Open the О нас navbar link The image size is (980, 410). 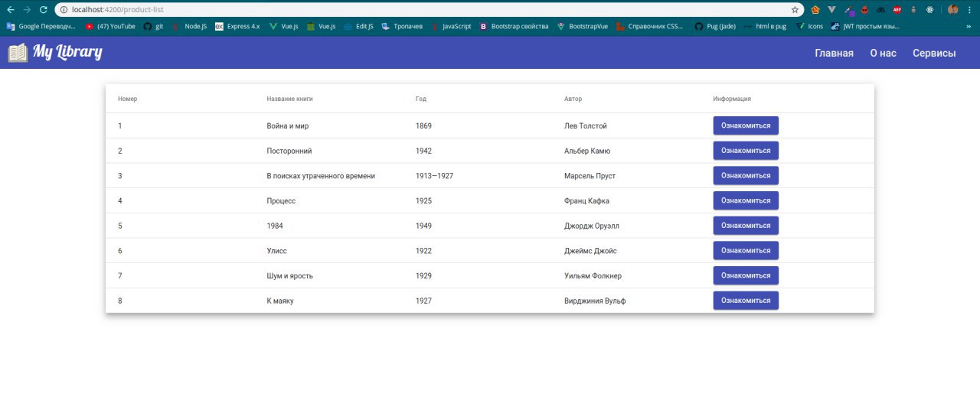(x=883, y=53)
